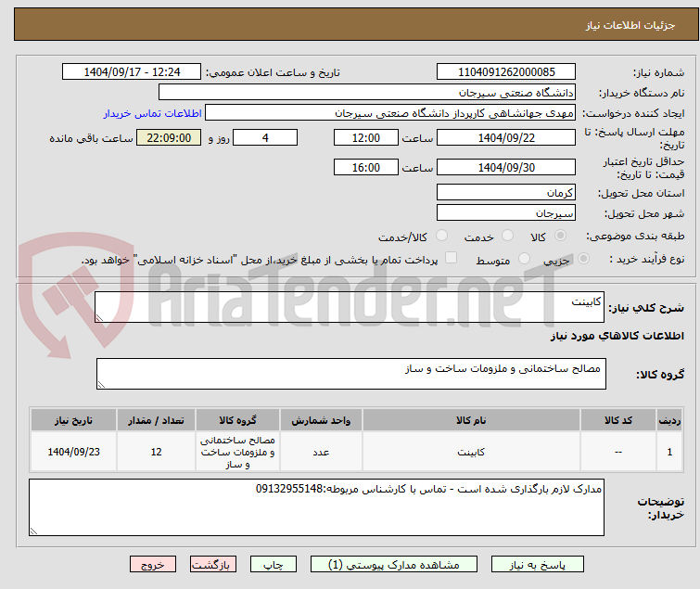This screenshot has height=589, width=700.
Task: Click the پاسخ به نیاز button
Action: click(x=537, y=565)
